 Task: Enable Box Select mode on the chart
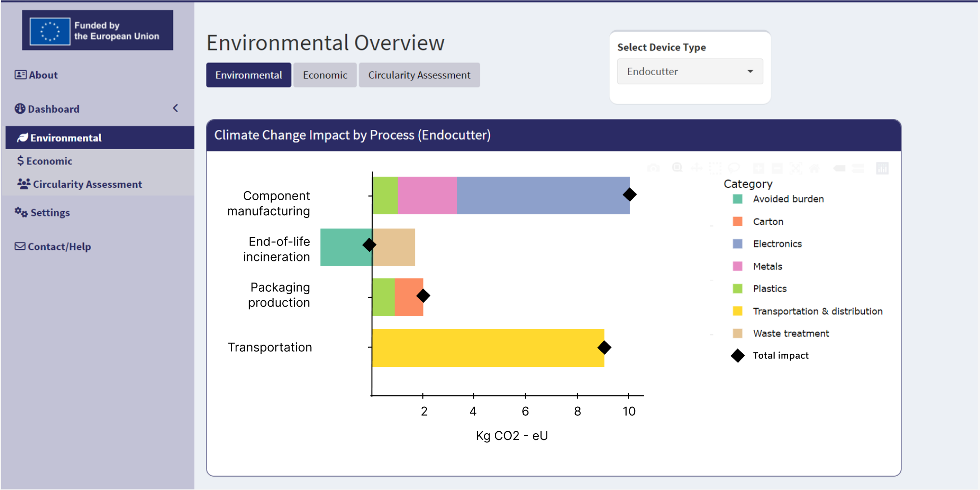(x=715, y=168)
